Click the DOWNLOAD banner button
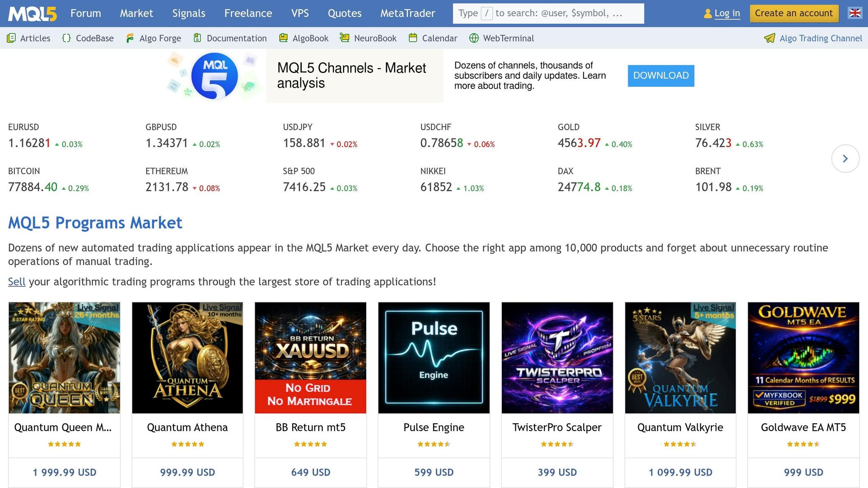The height and width of the screenshot is (488, 868). click(661, 76)
